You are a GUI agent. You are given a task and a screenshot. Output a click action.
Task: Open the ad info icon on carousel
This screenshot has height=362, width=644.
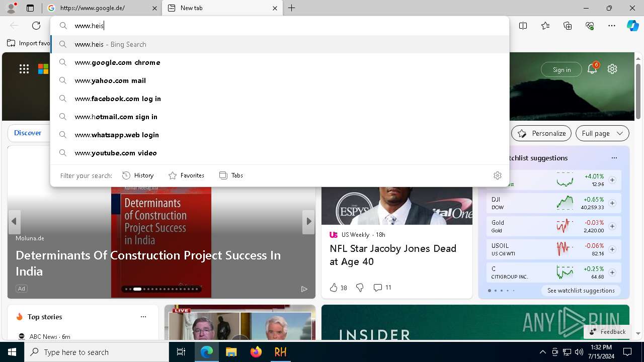click(x=304, y=289)
